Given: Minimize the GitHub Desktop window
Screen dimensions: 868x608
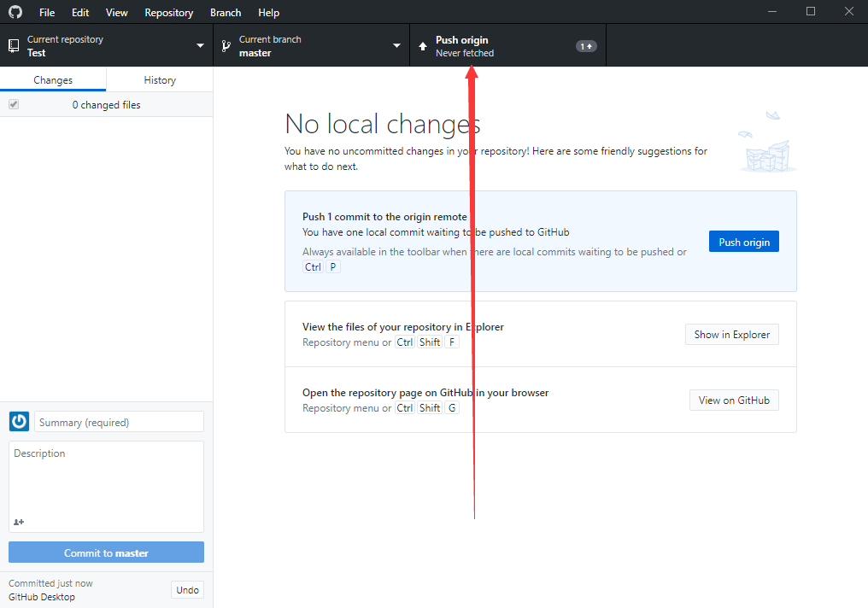Looking at the screenshot, I should click(x=772, y=12).
